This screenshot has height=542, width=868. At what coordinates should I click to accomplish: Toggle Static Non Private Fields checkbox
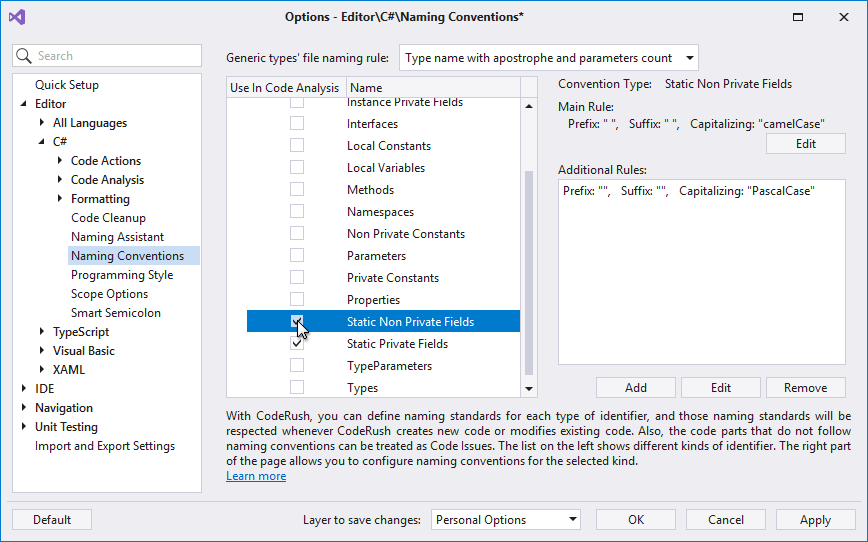[x=297, y=322]
